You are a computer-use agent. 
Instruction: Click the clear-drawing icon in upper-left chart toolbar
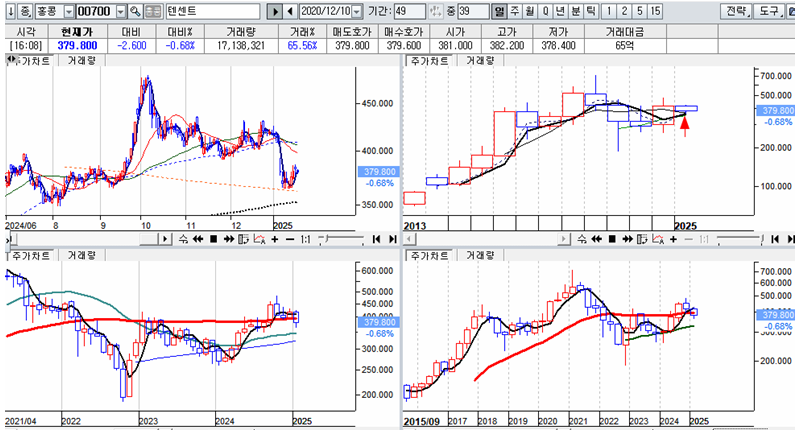coord(259,239)
